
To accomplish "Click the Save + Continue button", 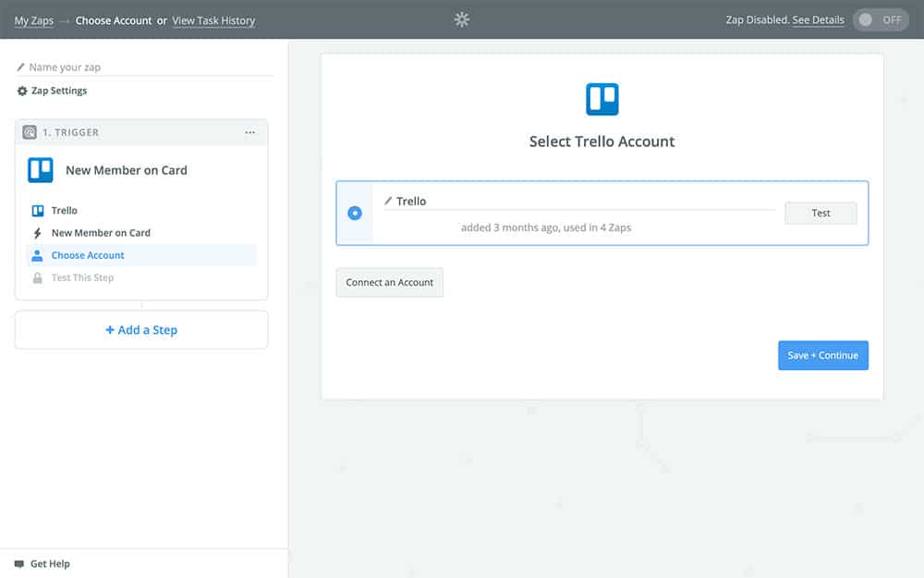I will pos(822,355).
